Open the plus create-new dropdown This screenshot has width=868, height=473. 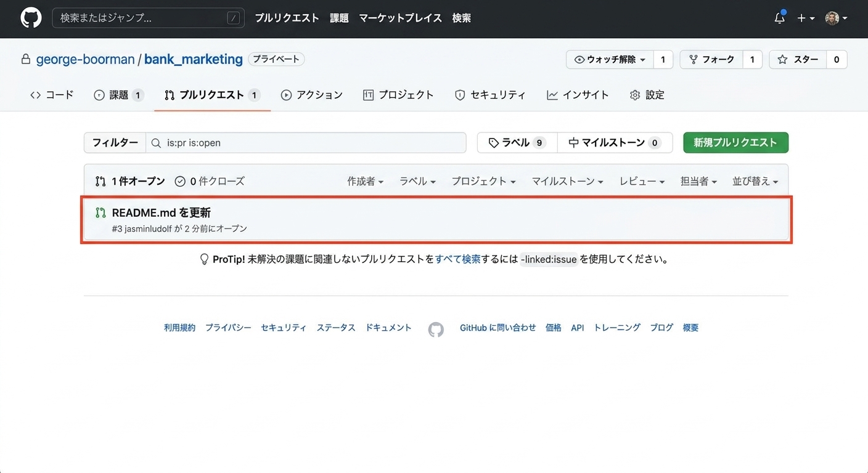point(806,18)
